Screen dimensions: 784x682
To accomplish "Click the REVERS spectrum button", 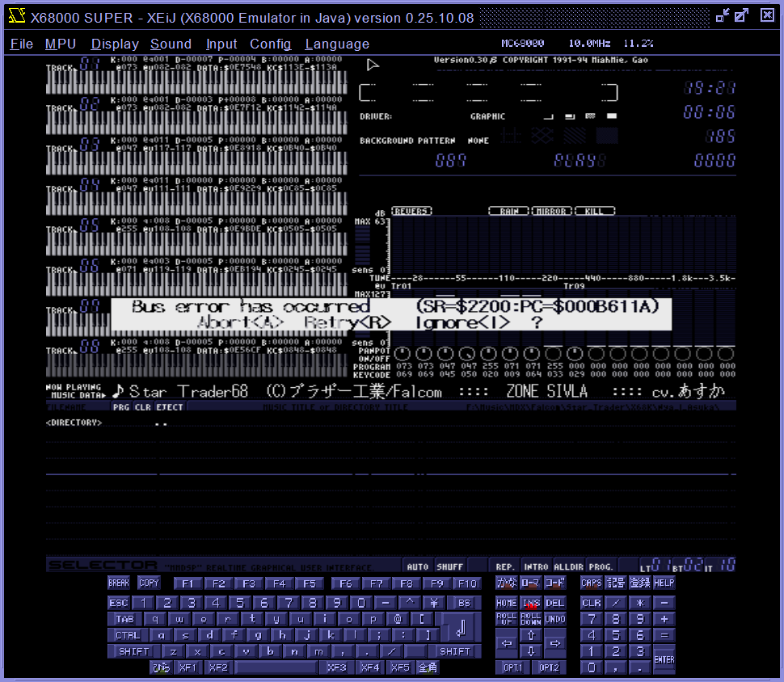I will (x=411, y=211).
